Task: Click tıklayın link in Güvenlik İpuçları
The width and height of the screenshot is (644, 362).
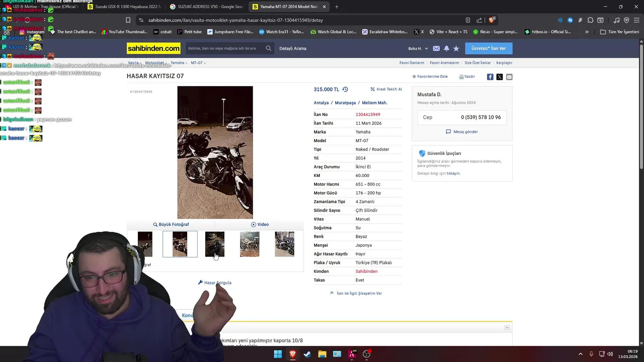Action: click(x=453, y=173)
